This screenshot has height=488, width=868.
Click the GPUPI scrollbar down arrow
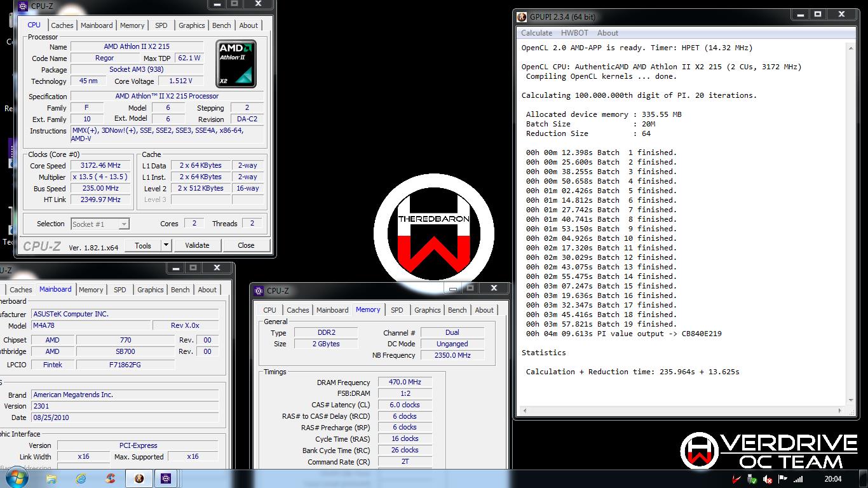pos(851,400)
